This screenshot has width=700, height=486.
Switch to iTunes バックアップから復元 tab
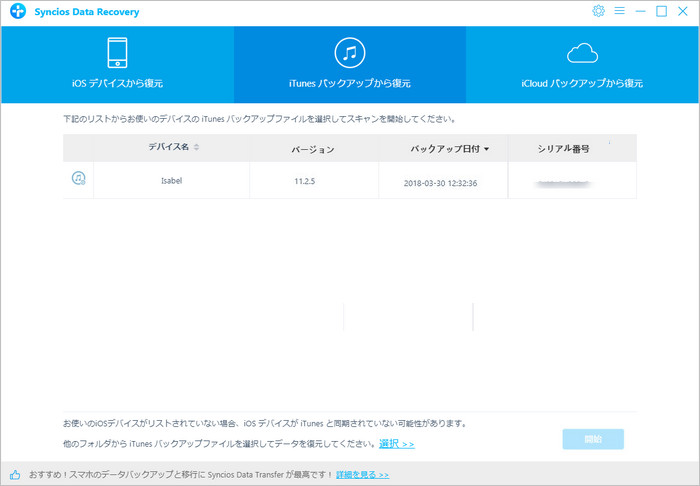point(350,65)
